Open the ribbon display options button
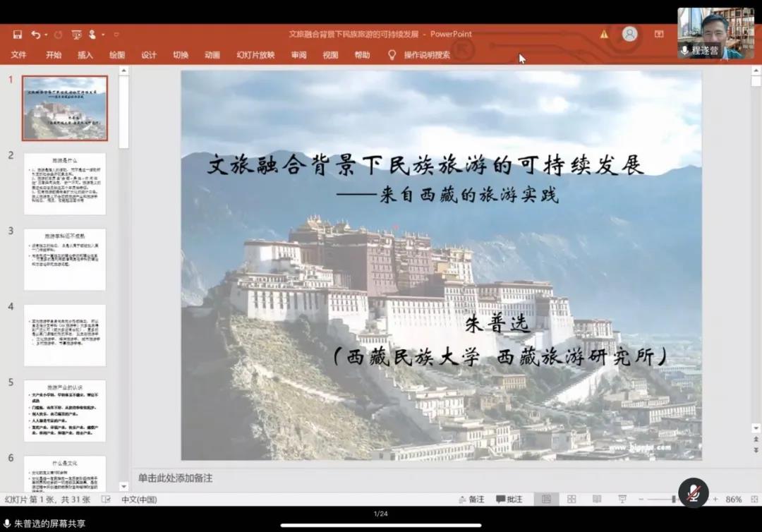 click(x=659, y=34)
